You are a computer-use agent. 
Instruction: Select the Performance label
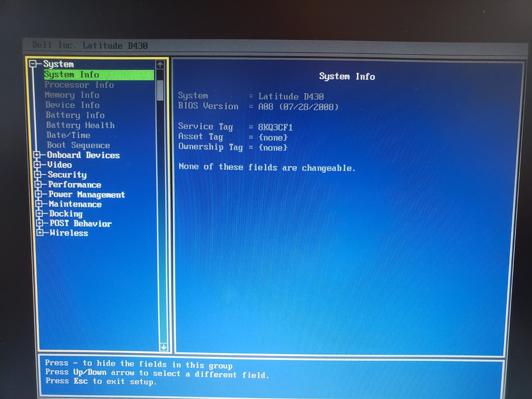[75, 185]
